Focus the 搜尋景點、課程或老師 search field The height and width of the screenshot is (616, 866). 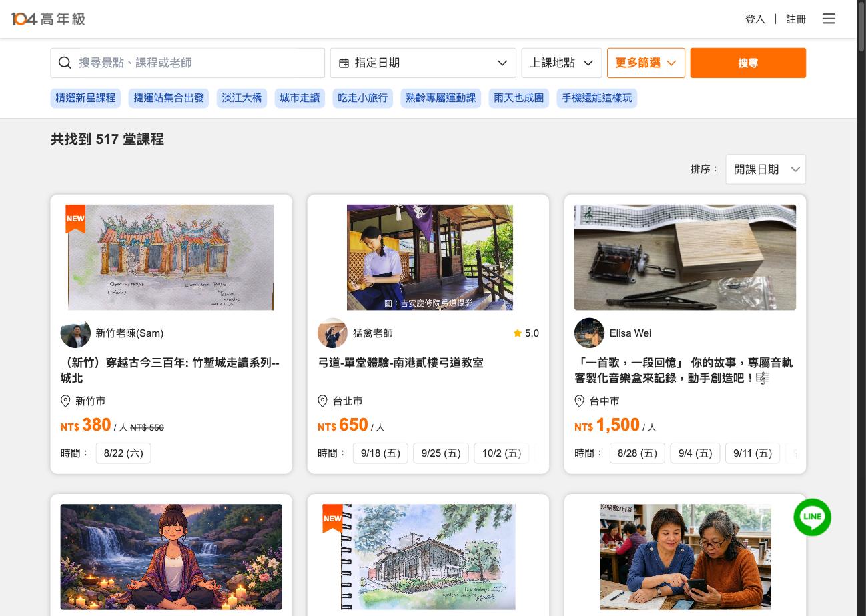187,63
